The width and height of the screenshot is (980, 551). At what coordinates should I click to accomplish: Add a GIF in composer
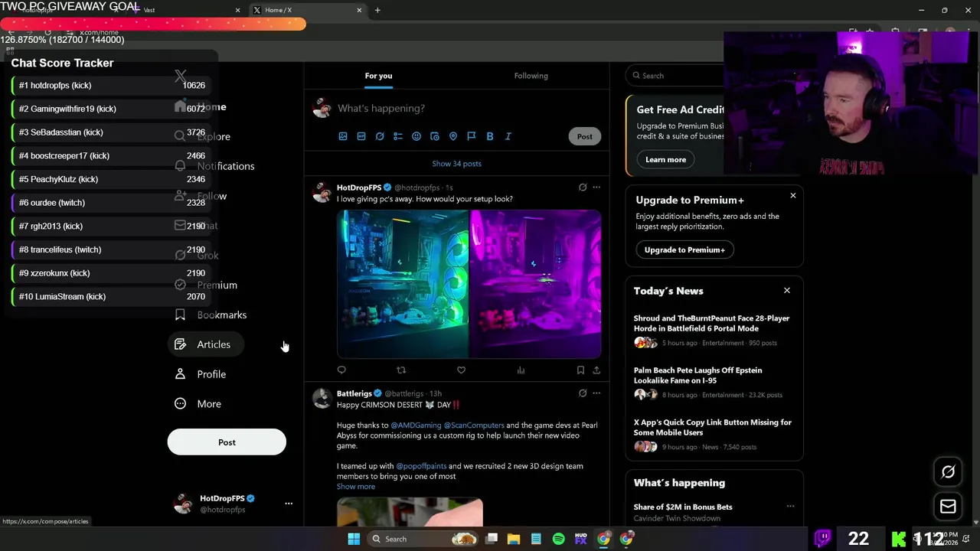click(x=361, y=136)
